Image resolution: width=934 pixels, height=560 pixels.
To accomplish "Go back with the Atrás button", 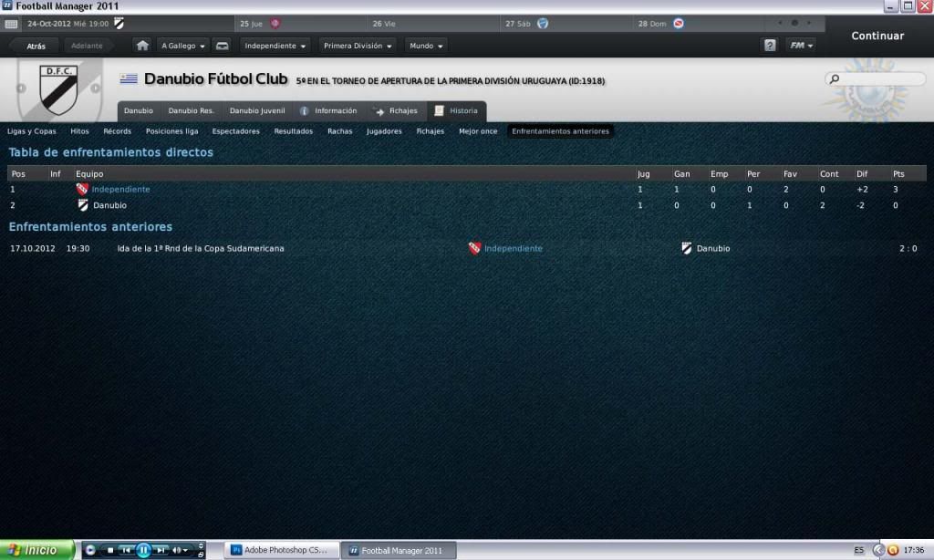I will click(x=36, y=46).
